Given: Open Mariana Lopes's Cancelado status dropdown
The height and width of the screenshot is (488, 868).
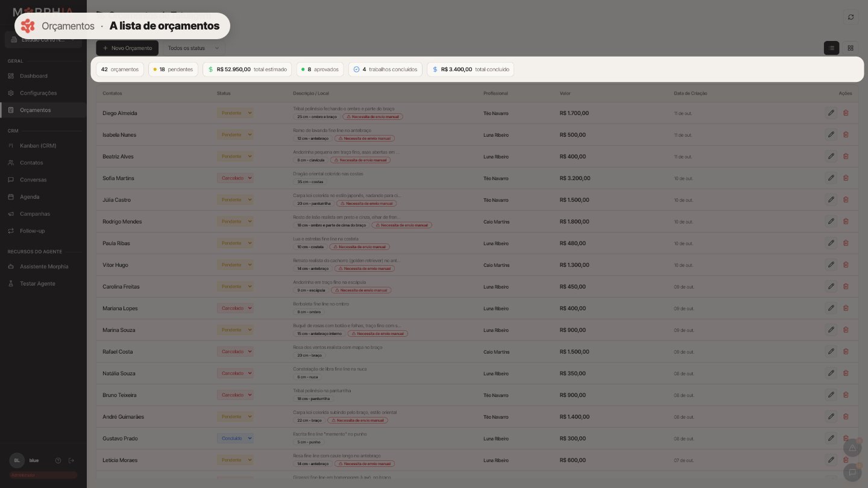Looking at the screenshot, I should pos(235,308).
